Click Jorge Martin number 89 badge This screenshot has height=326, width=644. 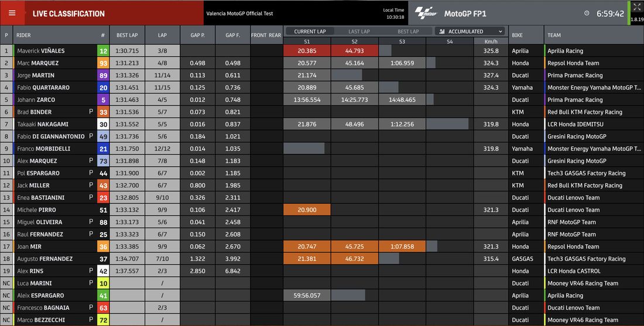coord(103,75)
